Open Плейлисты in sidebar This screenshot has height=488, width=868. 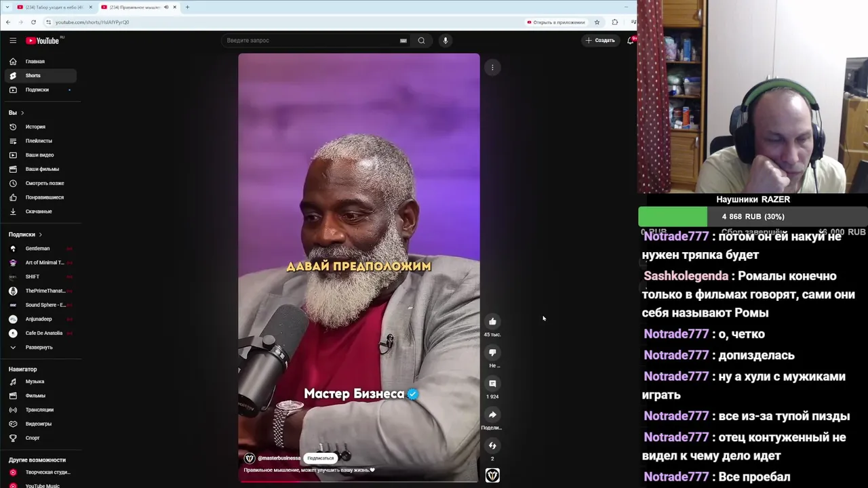(41, 141)
